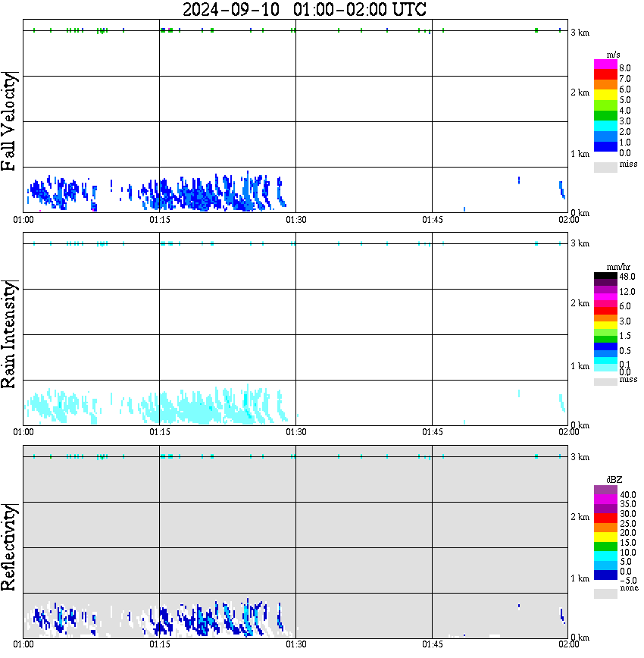Click the orange 20.0 dBZ reflectivity swatch
Screen dimensions: 644x658
point(605,528)
